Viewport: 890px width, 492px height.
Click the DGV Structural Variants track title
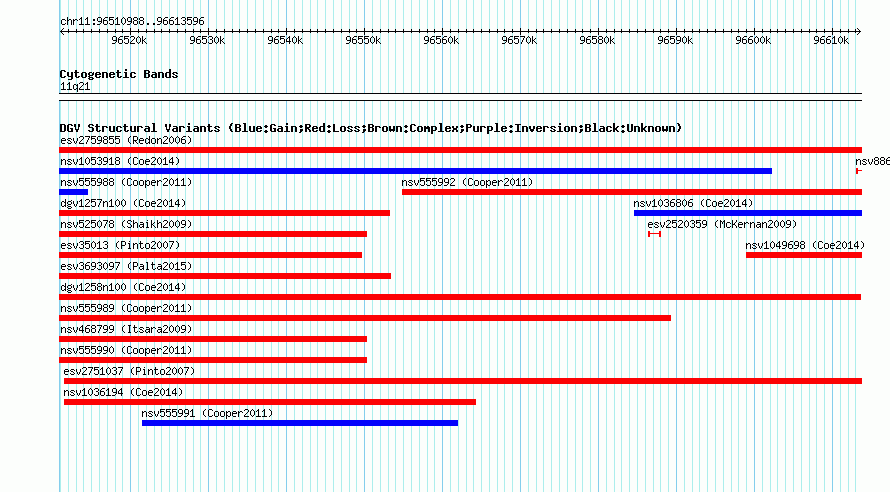pos(371,128)
